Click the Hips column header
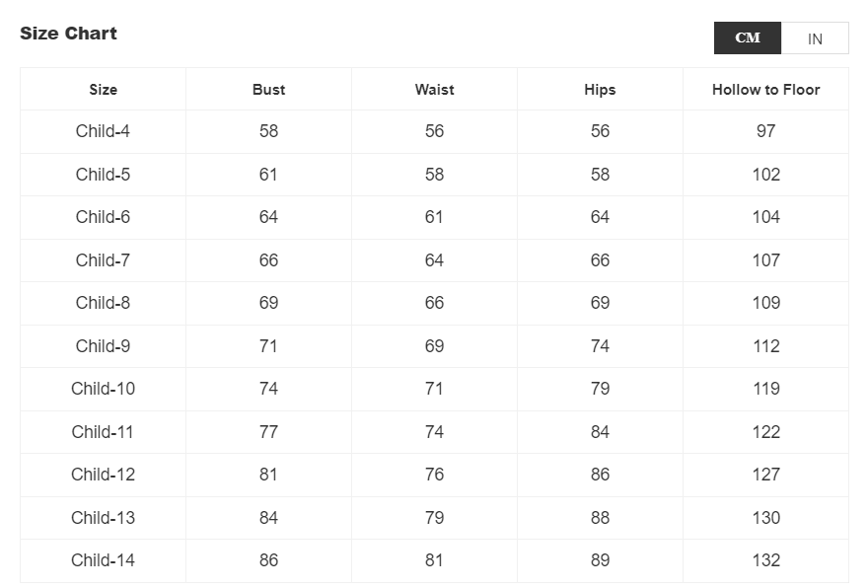The width and height of the screenshot is (868, 588). click(x=600, y=90)
